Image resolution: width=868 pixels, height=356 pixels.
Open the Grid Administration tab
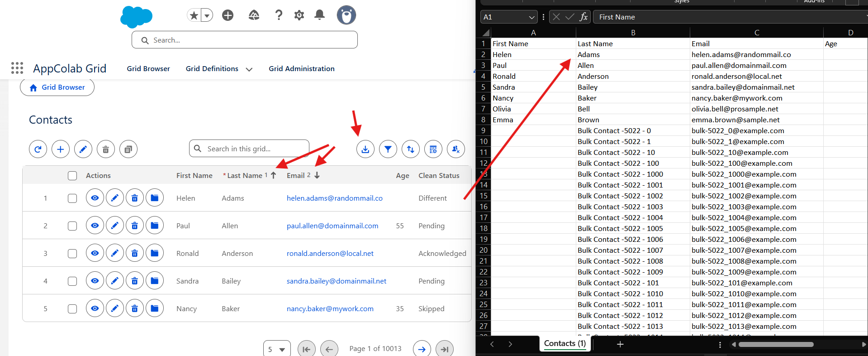pos(302,68)
